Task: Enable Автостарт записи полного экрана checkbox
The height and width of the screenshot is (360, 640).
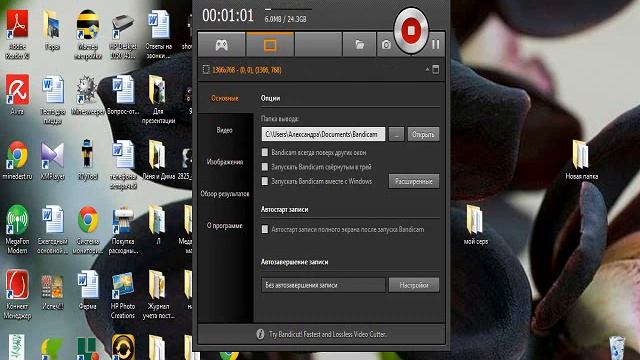Action: (x=264, y=229)
